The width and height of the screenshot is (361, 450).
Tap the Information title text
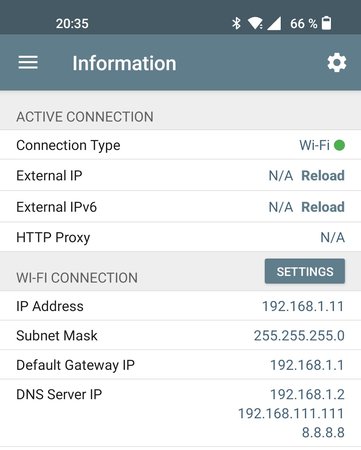click(124, 63)
